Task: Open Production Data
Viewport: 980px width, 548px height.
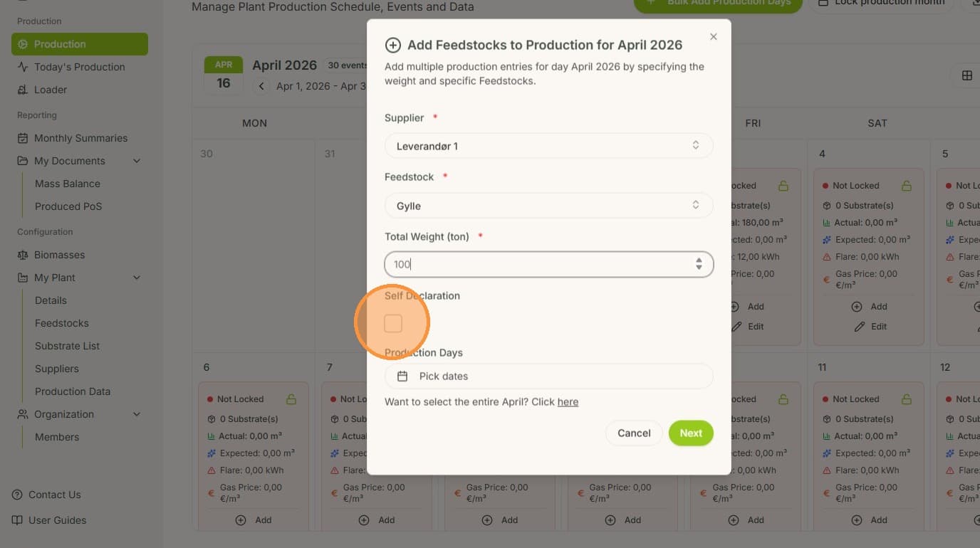Action: pyautogui.click(x=73, y=391)
